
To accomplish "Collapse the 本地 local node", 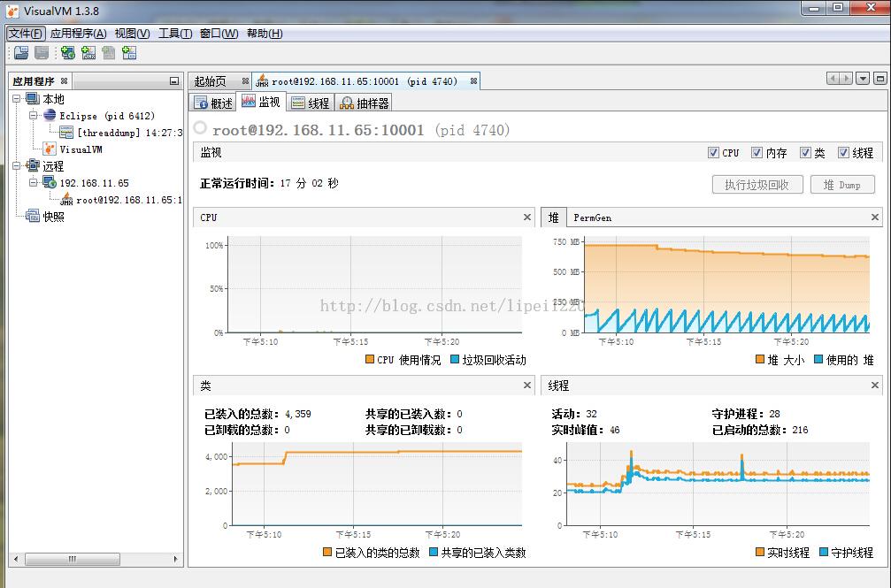I will [x=17, y=99].
